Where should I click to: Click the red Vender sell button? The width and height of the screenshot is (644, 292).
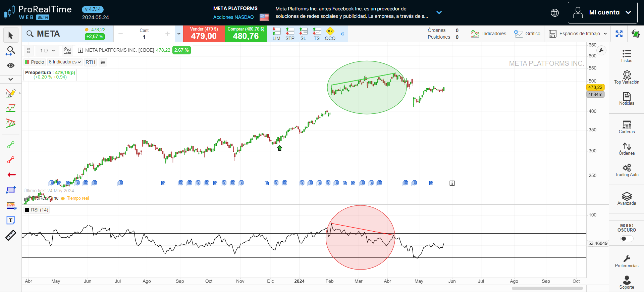pos(204,34)
